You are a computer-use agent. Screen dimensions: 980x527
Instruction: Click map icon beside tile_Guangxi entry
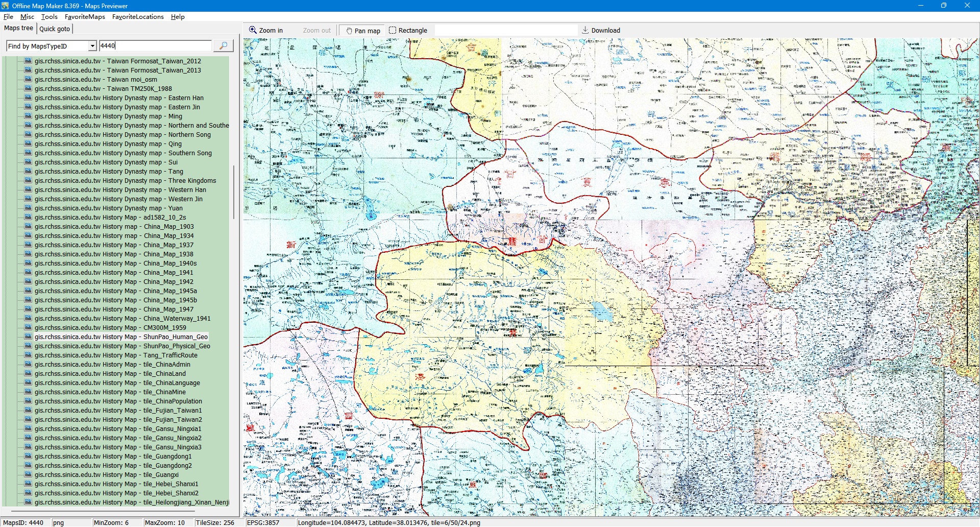pos(28,475)
